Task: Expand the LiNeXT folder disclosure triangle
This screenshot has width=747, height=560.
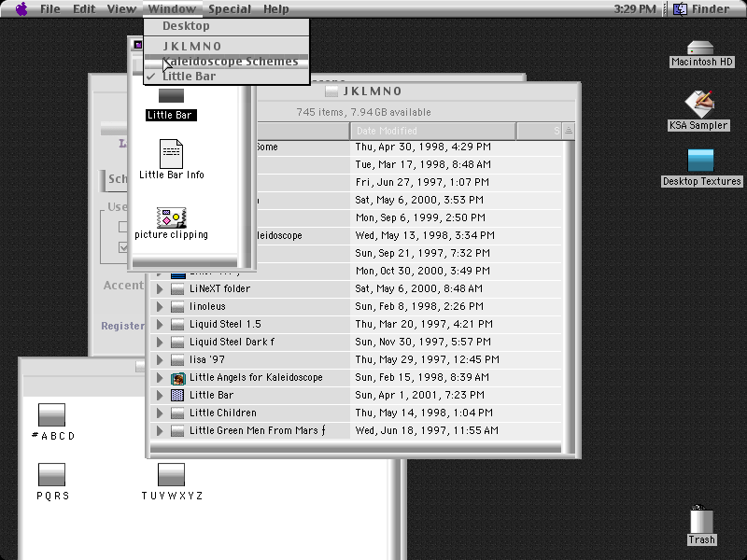Action: click(160, 288)
